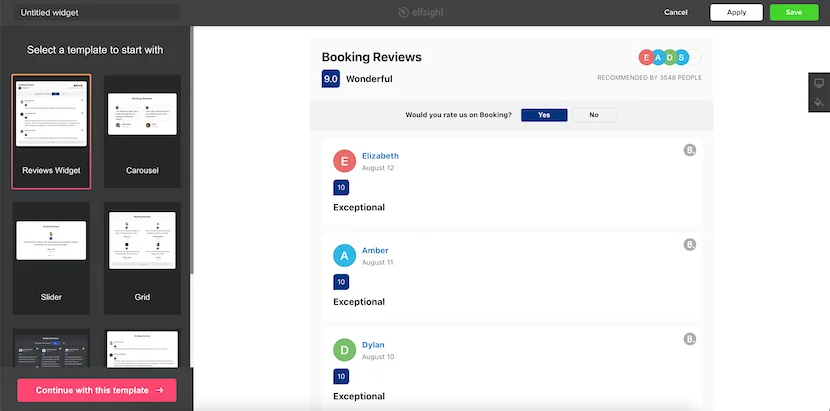Open the desktop preview icon on right edge
The height and width of the screenshot is (411, 830).
coord(819,83)
